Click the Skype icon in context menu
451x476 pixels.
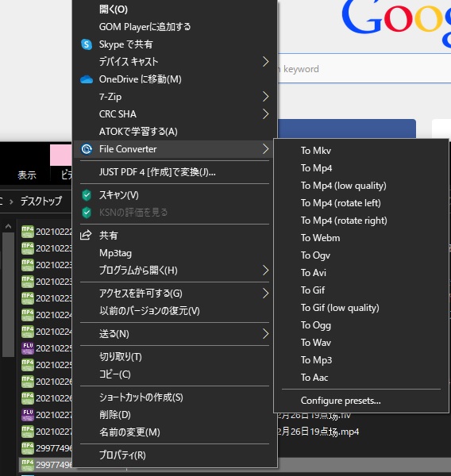coord(87,44)
